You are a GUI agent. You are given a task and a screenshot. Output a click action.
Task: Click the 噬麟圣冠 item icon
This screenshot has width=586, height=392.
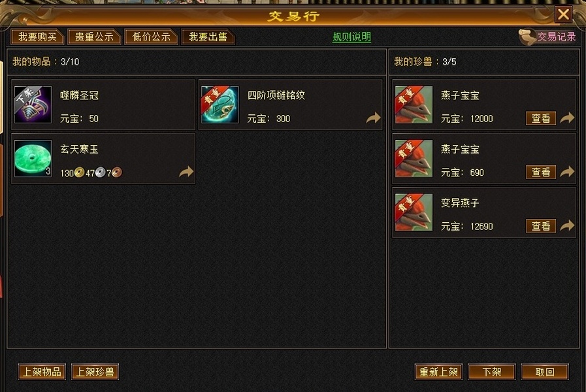click(x=33, y=105)
